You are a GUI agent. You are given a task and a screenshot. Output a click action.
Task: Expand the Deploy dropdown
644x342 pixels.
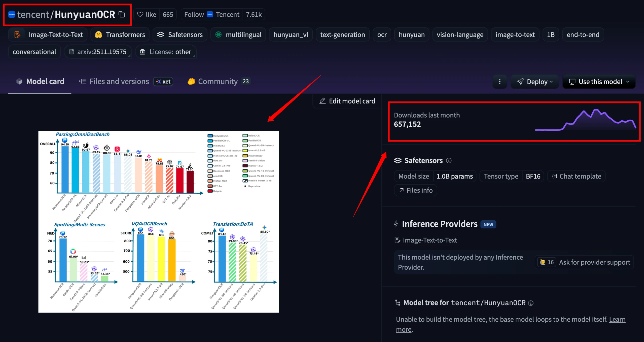point(535,82)
